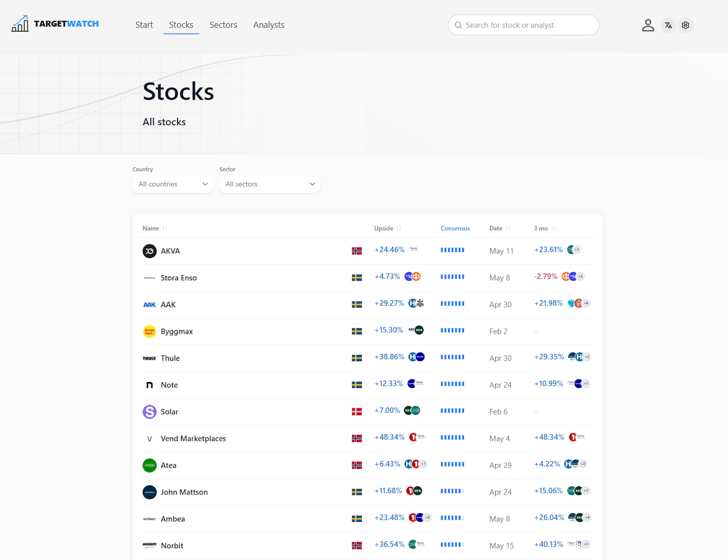Click the Feb 2 date for Byggmax
The width and height of the screenshot is (728, 560).
[498, 332]
